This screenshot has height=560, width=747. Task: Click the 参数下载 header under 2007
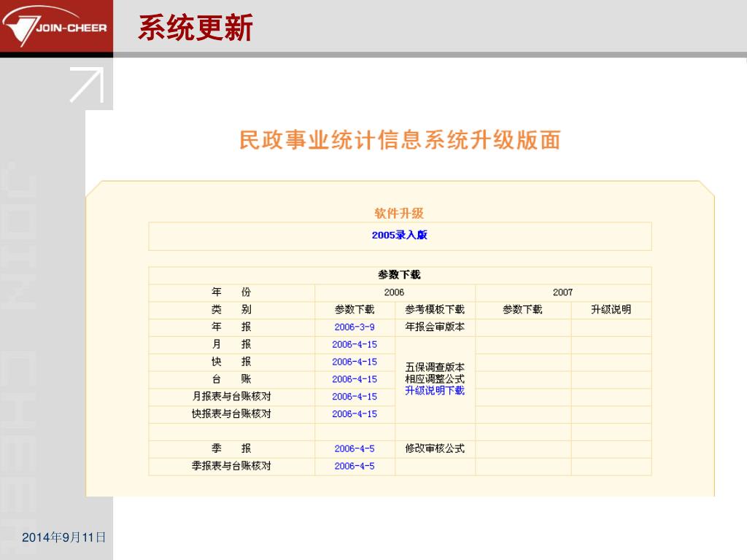click(522, 309)
